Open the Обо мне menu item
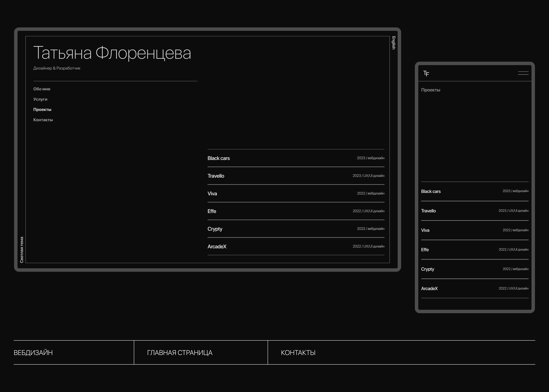The image size is (549, 392). [x=42, y=89]
